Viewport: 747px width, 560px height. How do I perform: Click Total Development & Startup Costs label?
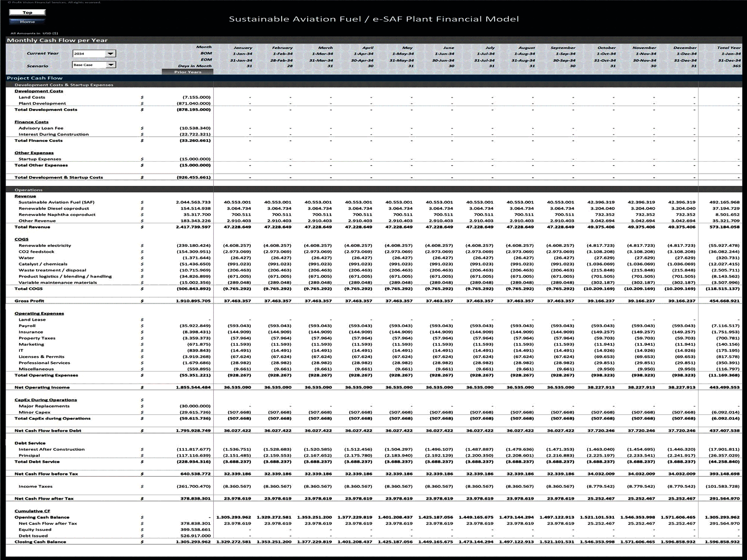coord(59,177)
